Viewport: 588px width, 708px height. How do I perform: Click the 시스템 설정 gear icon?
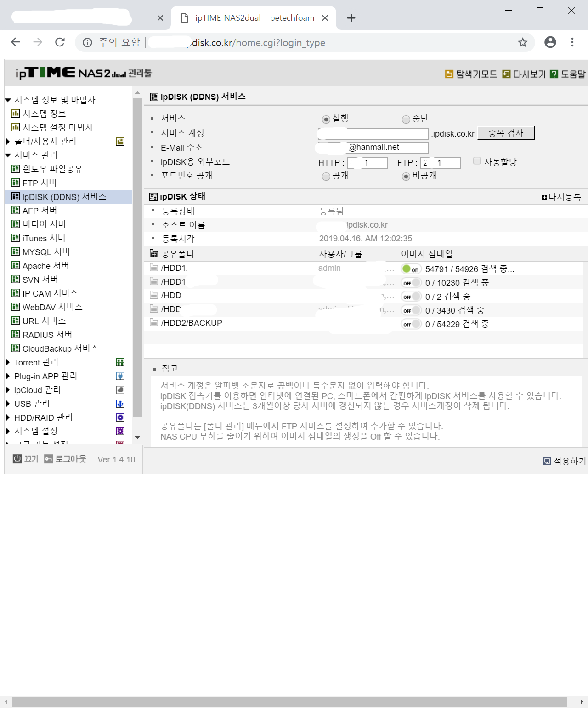[120, 431]
